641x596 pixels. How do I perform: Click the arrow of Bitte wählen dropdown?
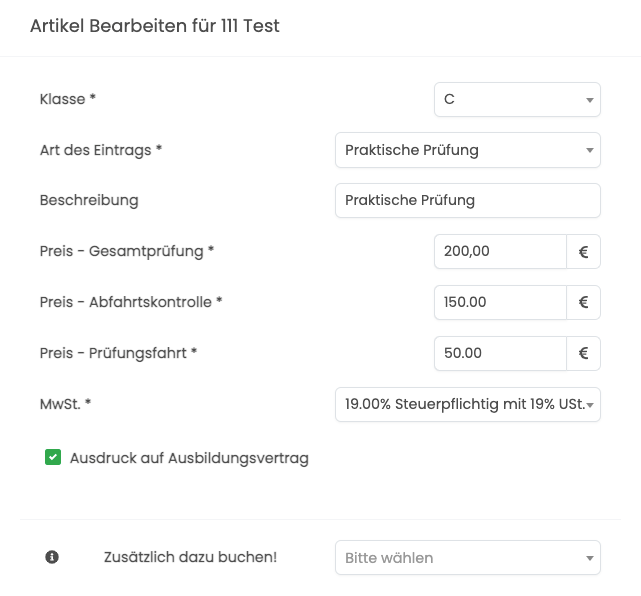point(589,558)
